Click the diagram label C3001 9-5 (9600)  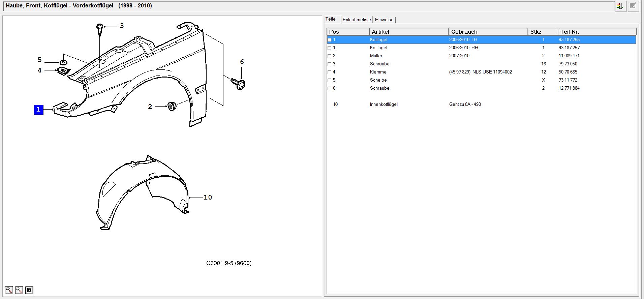[x=229, y=263]
